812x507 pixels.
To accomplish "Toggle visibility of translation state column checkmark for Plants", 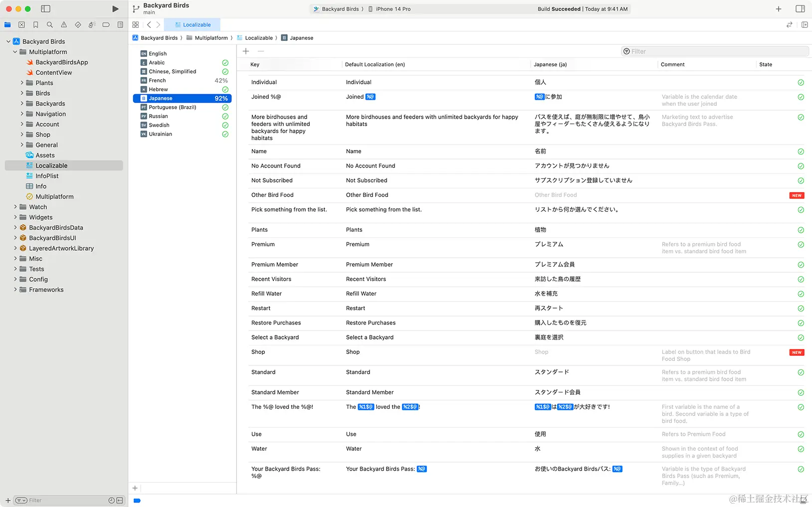I will [x=801, y=230].
